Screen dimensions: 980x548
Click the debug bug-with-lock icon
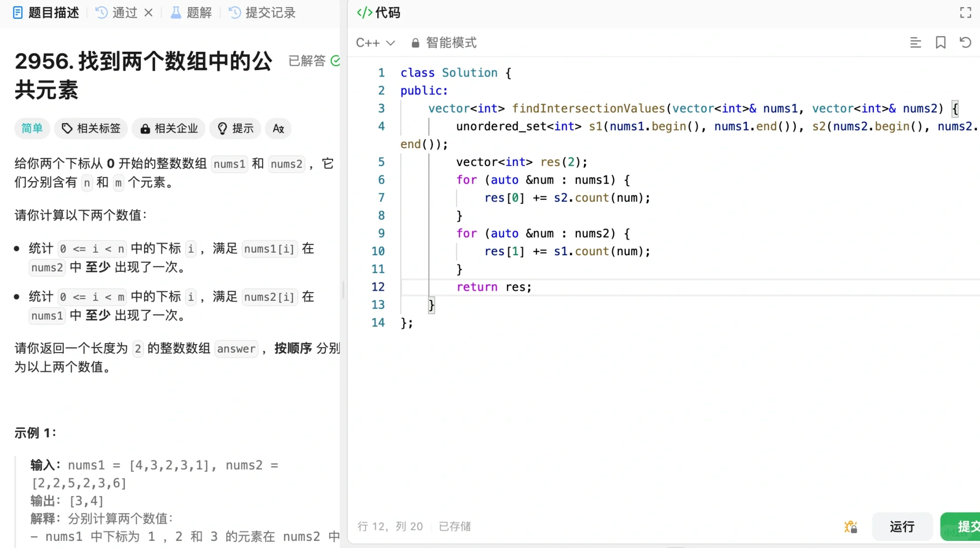850,527
